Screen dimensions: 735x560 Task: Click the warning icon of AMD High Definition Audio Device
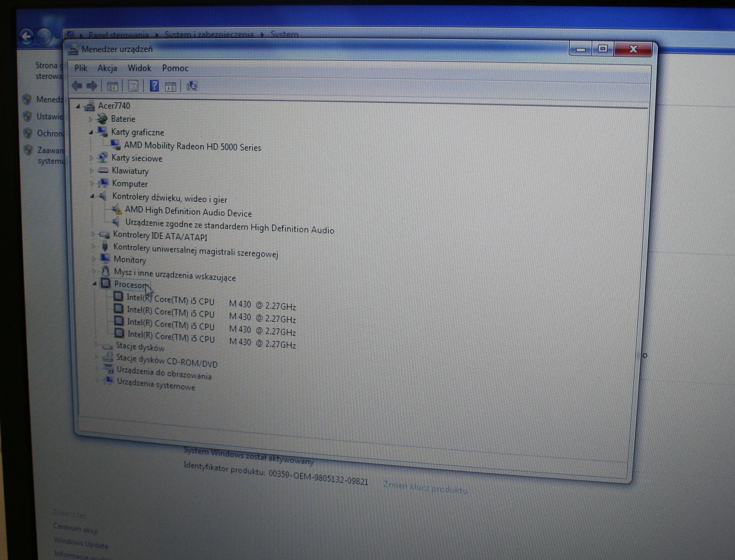click(117, 210)
